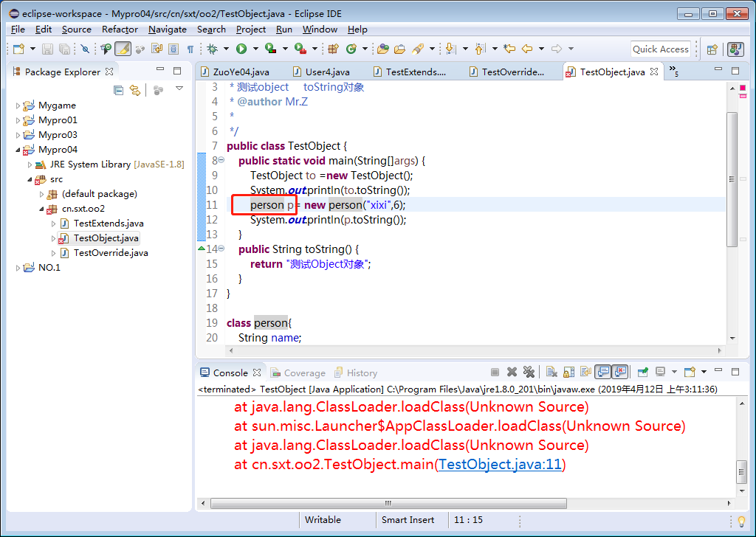Viewport: 756px width, 537px height.
Task: Toggle Block Selection mode
Action: coord(173,49)
